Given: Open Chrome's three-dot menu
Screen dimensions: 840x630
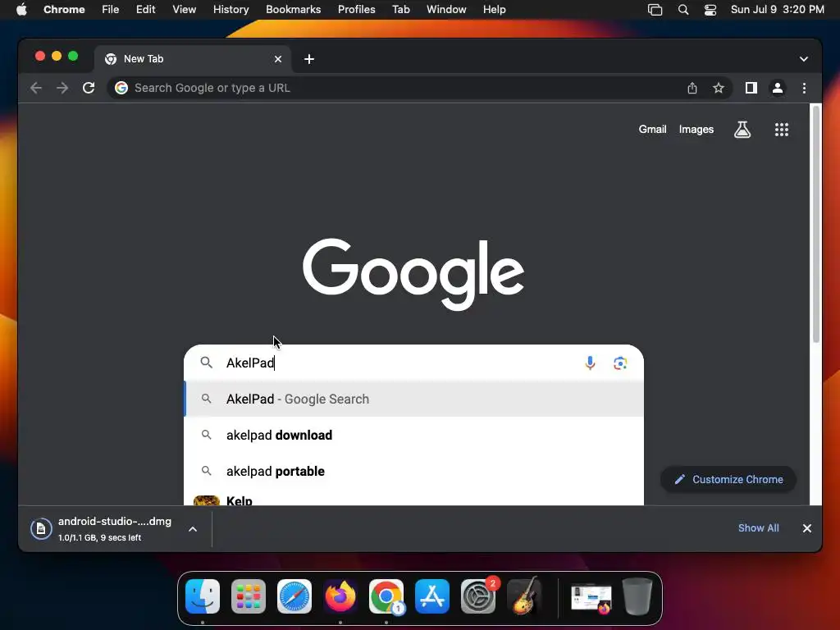Looking at the screenshot, I should 804,88.
